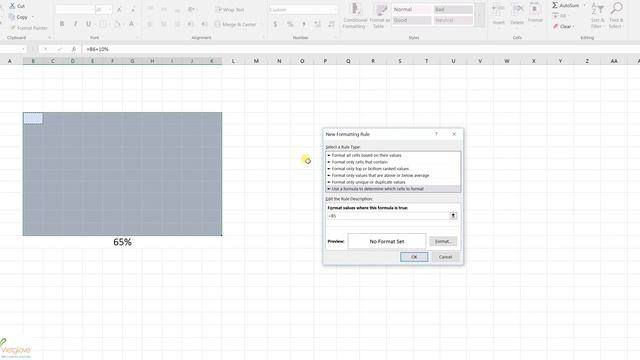
Task: Select the 65% cell
Action: coord(122,242)
